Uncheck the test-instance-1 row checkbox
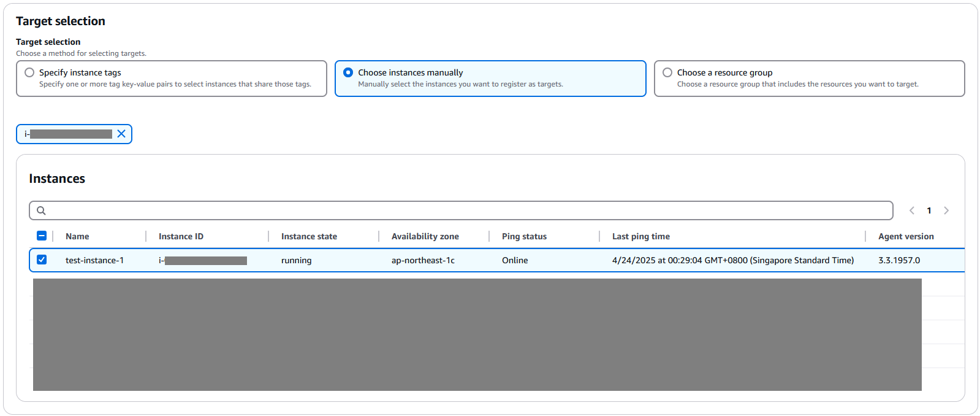This screenshot has height=416, width=980. [x=42, y=260]
